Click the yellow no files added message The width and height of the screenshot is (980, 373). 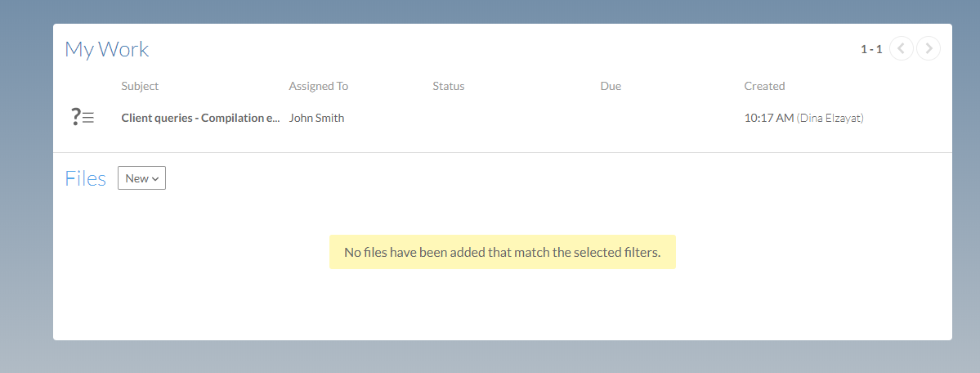pos(502,252)
